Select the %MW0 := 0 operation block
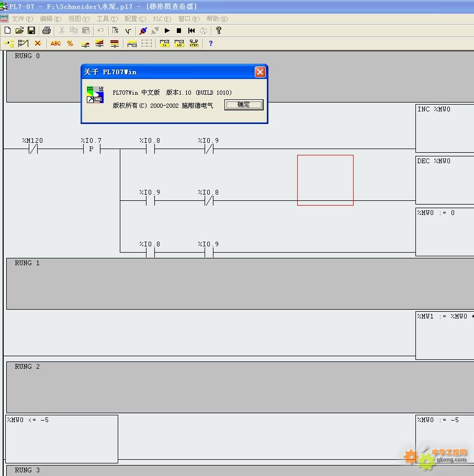 point(445,232)
